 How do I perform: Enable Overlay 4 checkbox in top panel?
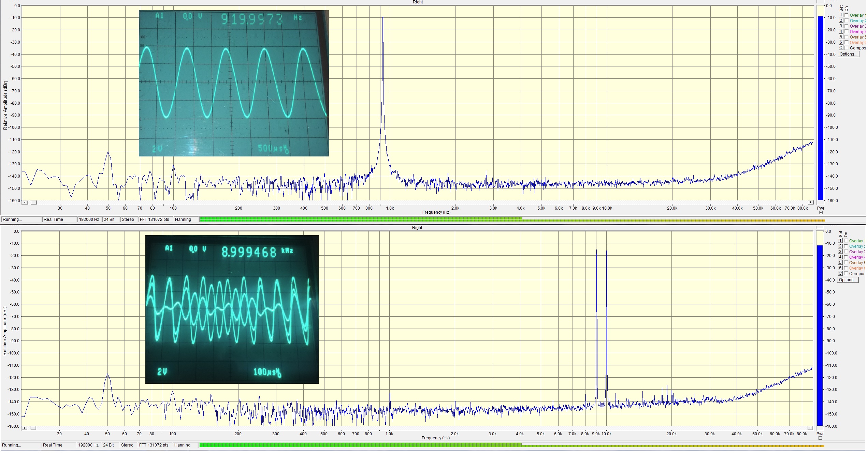(x=847, y=31)
